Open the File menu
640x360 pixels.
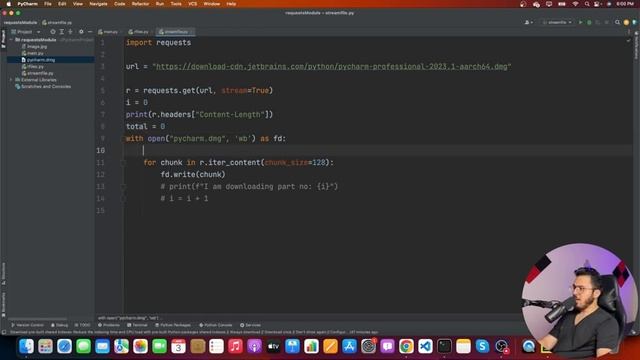(48, 4)
